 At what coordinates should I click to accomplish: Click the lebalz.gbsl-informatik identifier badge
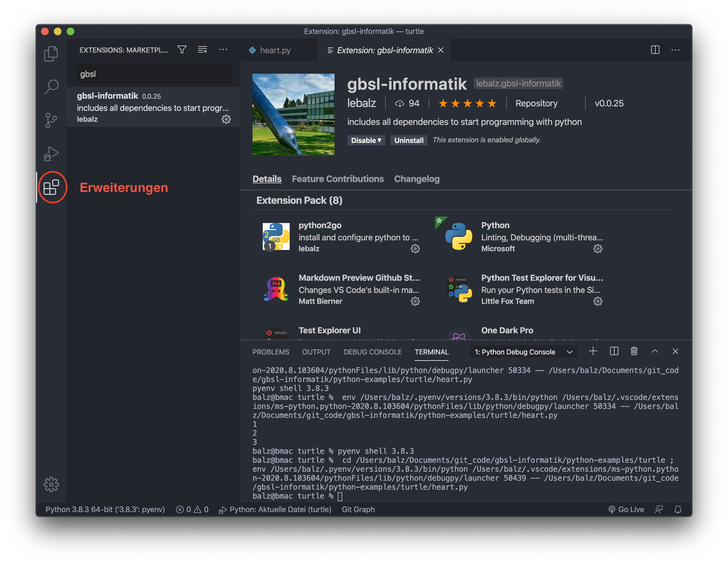pyautogui.click(x=518, y=83)
